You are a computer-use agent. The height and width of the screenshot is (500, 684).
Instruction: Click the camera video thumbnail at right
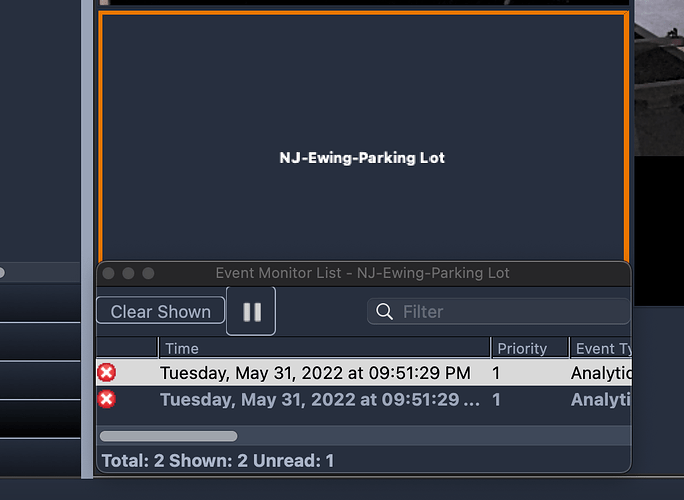[659, 78]
